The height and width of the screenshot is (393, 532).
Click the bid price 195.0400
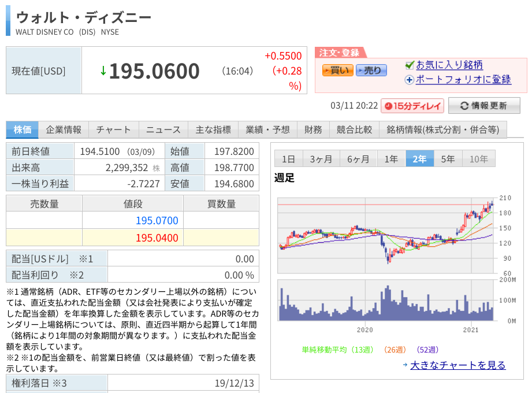157,238
